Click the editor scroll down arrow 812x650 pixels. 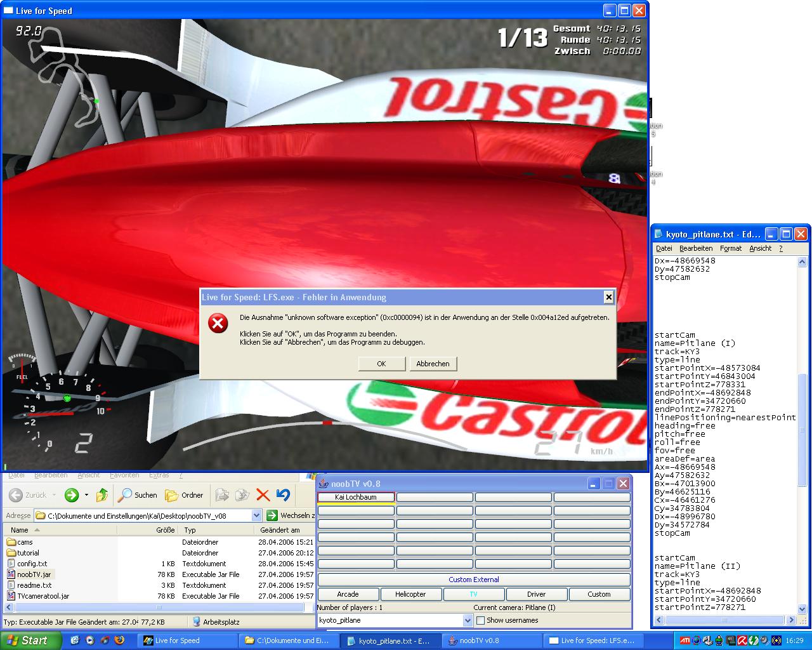click(x=802, y=609)
